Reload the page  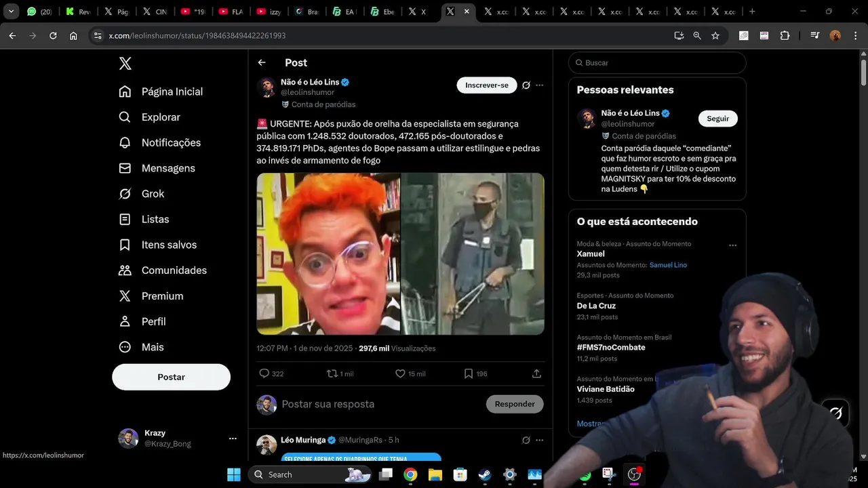click(x=53, y=35)
